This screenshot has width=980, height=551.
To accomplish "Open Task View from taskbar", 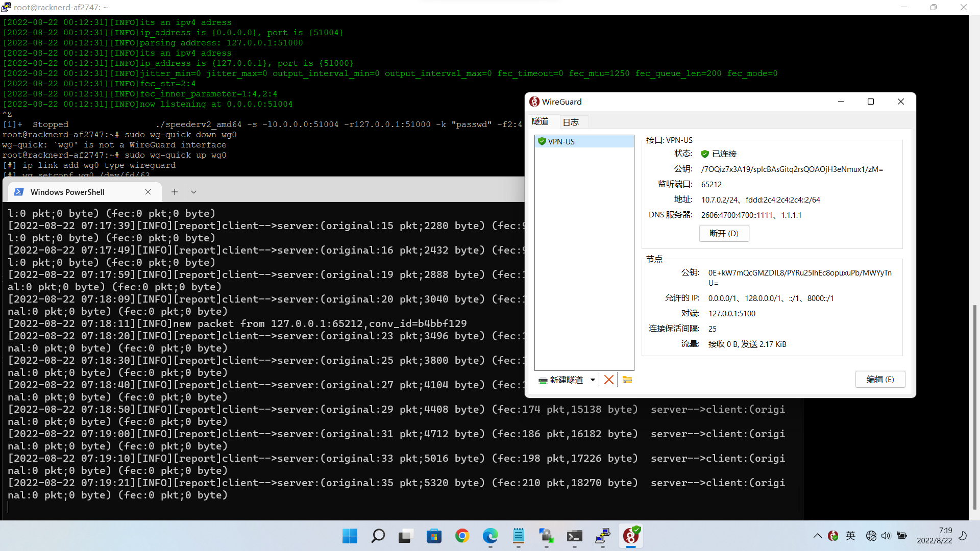I will coord(406,536).
